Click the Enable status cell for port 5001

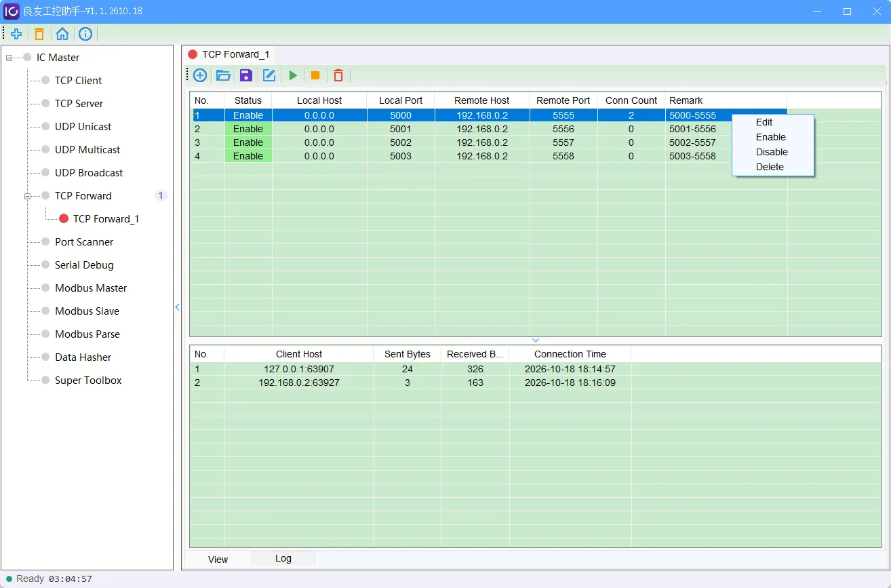(x=248, y=129)
